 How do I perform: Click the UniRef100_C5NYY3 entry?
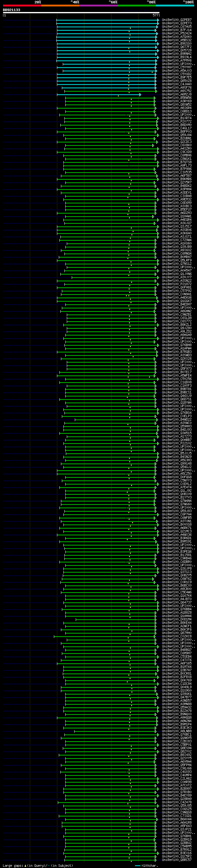177,481
